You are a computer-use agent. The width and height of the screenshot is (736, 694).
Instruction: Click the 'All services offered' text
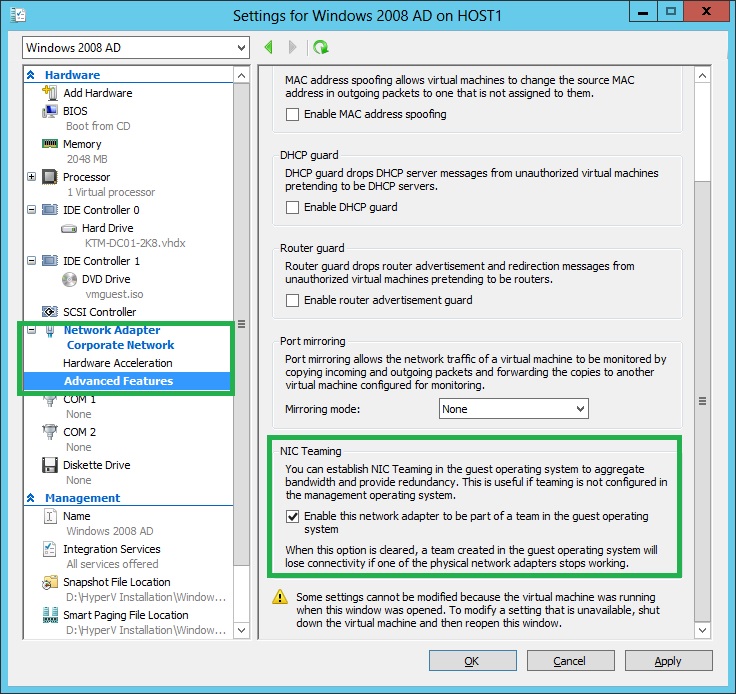(112, 564)
